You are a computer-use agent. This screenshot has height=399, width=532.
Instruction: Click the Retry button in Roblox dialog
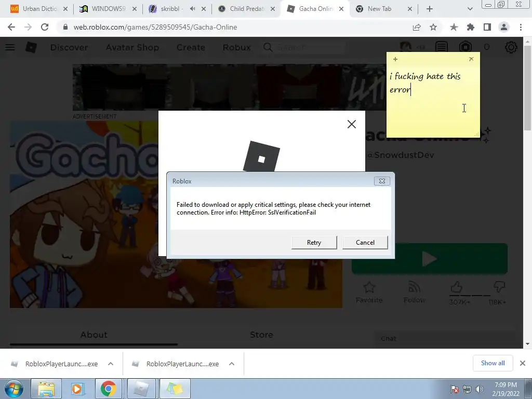click(314, 242)
